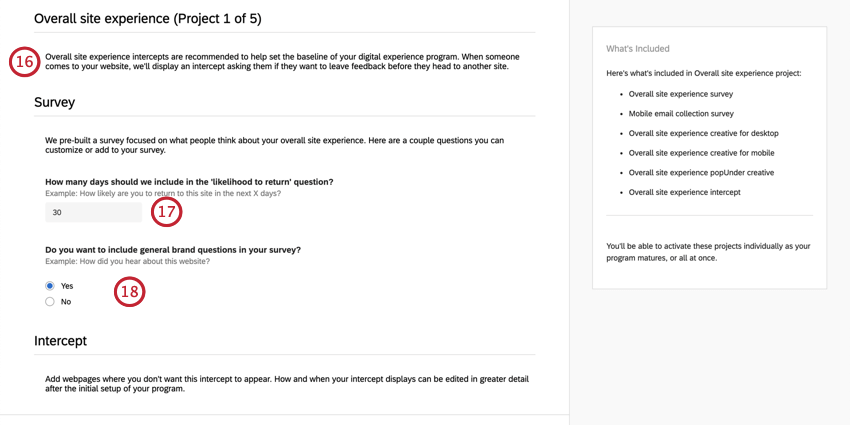
Task: Click the red circled number 17 marker
Action: tap(166, 212)
